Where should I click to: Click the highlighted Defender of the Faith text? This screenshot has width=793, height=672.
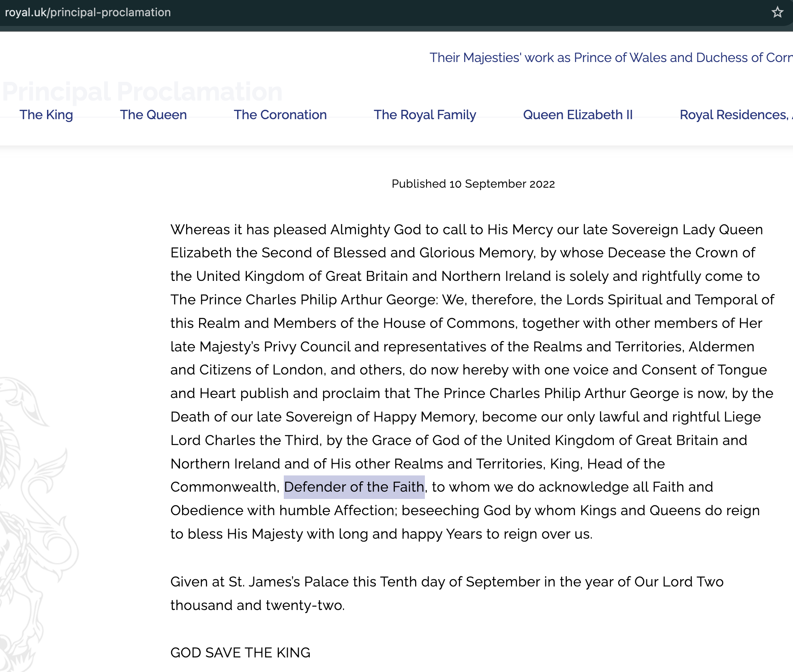click(x=354, y=487)
